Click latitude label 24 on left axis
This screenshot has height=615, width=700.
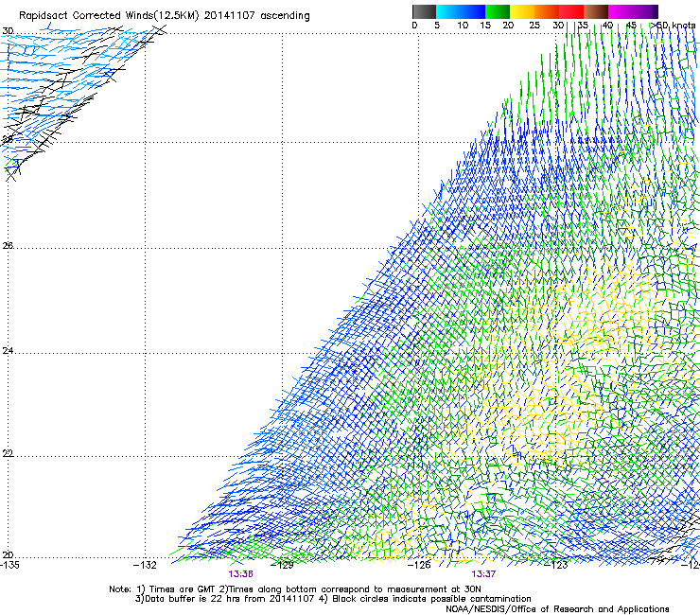click(x=8, y=351)
